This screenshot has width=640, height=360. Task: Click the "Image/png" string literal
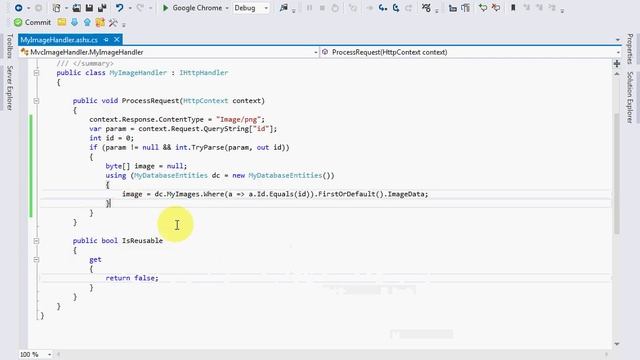[x=238, y=120]
